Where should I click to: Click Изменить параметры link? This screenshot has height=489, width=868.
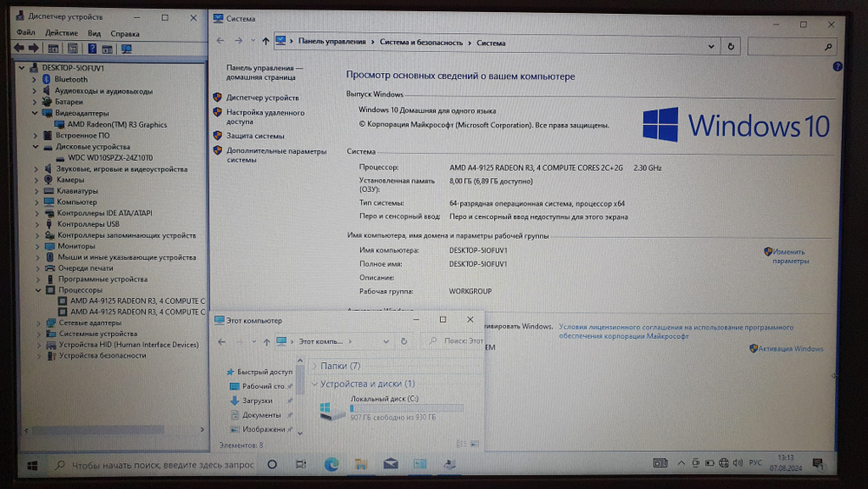(x=789, y=256)
